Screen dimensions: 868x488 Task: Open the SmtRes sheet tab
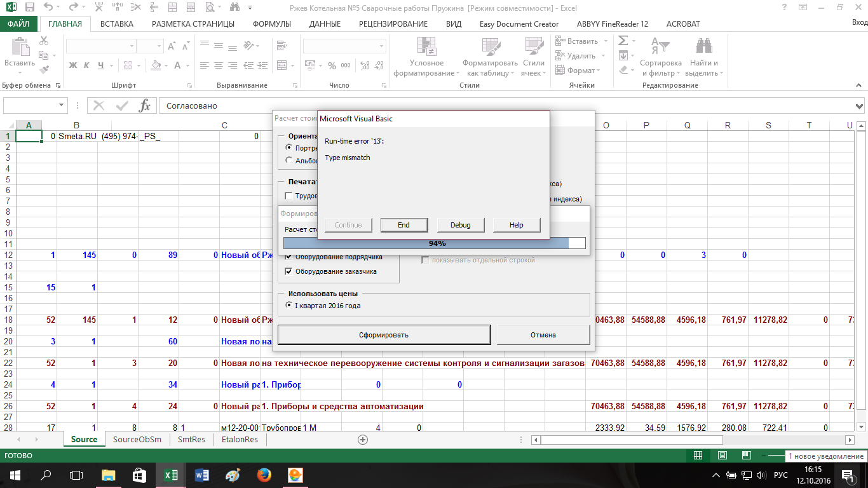pyautogui.click(x=191, y=439)
